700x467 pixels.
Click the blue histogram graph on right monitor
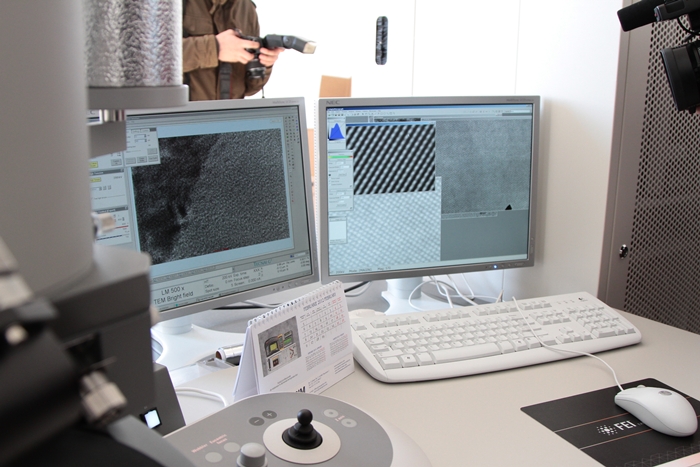[336, 132]
